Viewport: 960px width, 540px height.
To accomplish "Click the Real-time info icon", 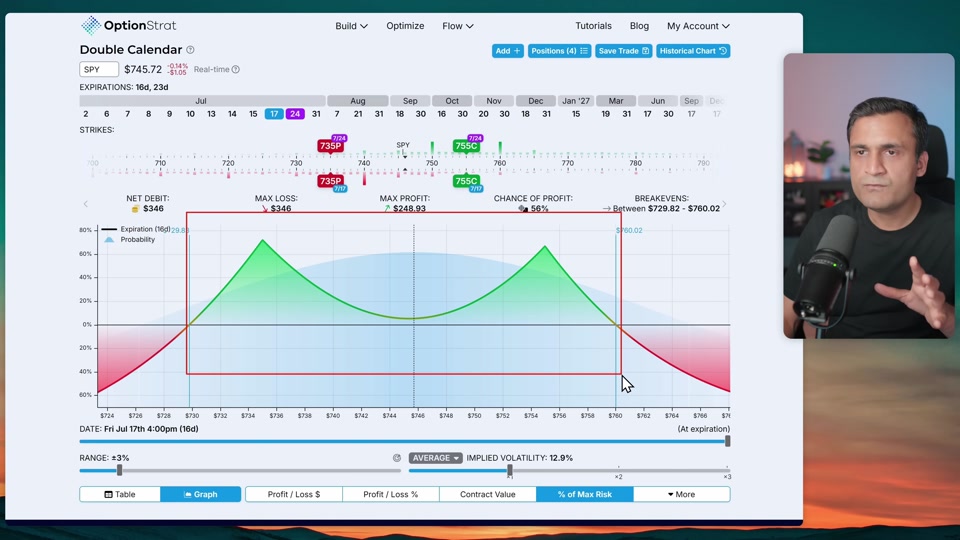I will tap(236, 69).
